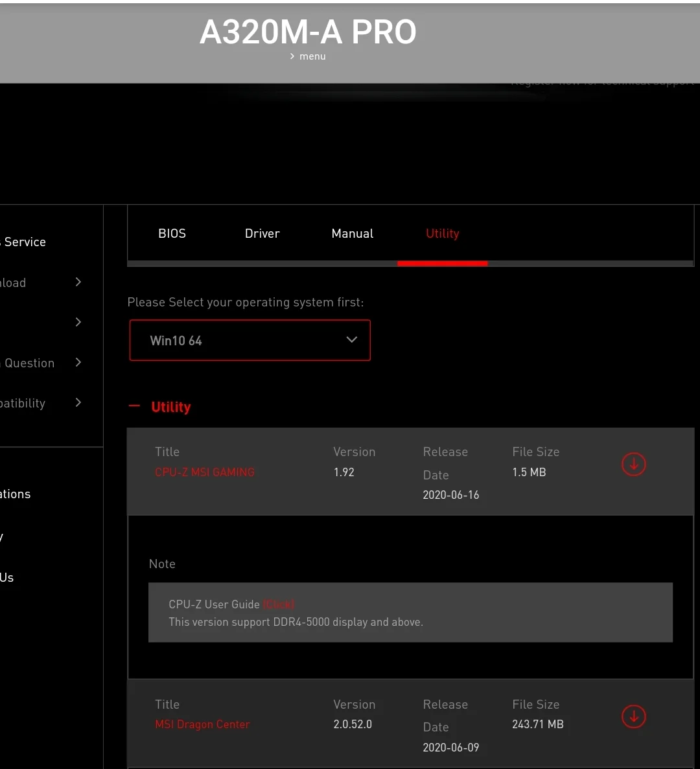Click the red circular download icon for Dragon Center
This screenshot has width=700, height=769.
point(633,717)
